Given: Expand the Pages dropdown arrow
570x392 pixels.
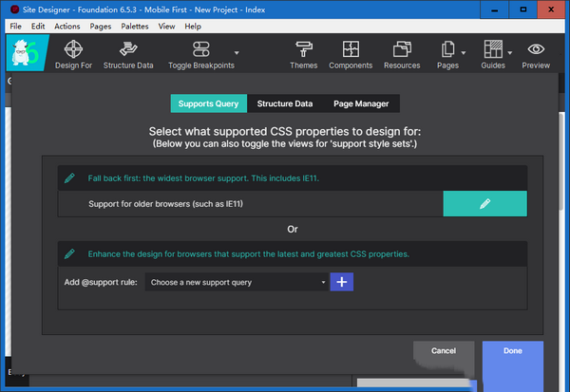Looking at the screenshot, I should [x=464, y=53].
